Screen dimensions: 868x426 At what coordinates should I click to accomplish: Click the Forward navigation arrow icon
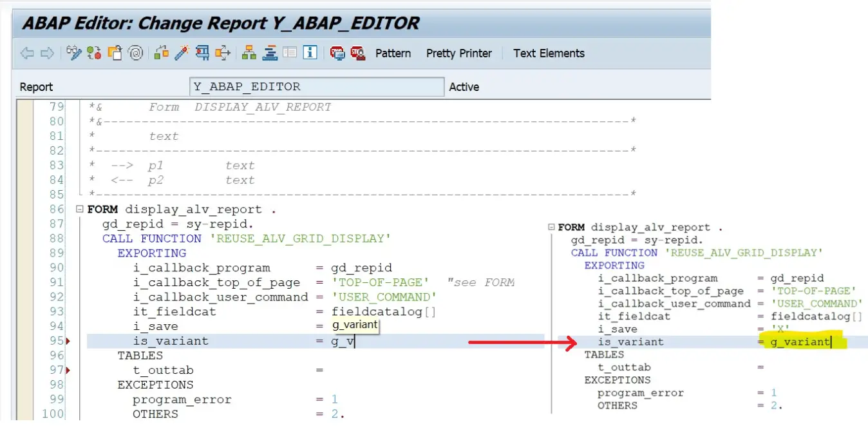point(47,53)
